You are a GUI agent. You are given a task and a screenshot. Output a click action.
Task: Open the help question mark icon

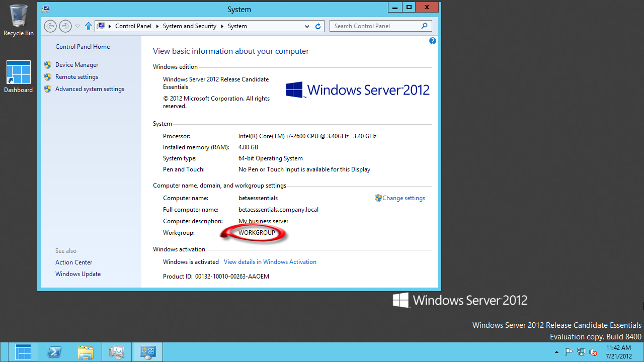click(x=432, y=41)
